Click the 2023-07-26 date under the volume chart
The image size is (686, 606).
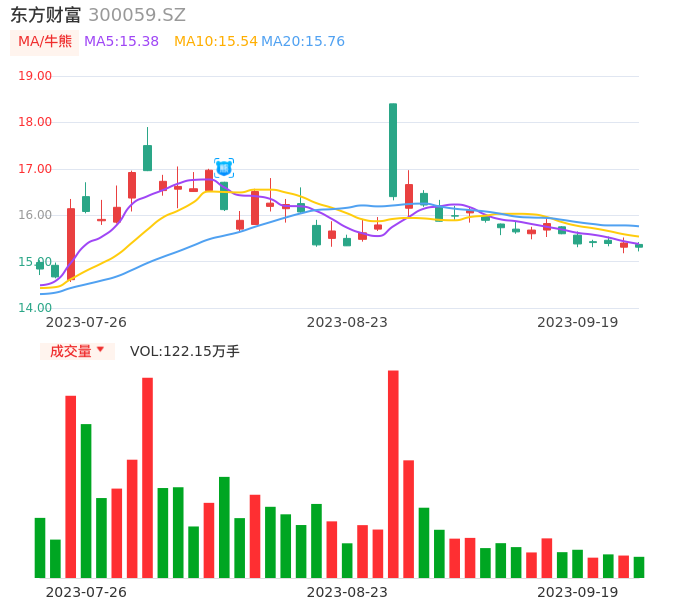[x=86, y=592]
